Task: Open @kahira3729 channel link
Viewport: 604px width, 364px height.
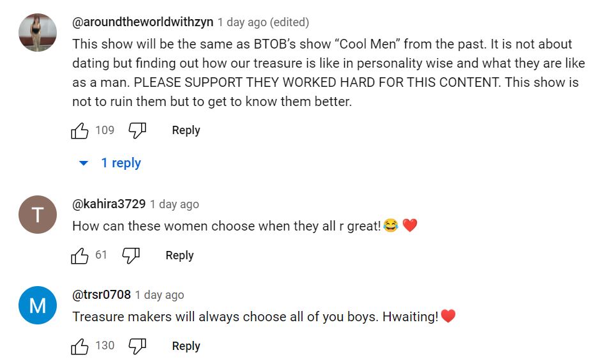Action: [109, 204]
